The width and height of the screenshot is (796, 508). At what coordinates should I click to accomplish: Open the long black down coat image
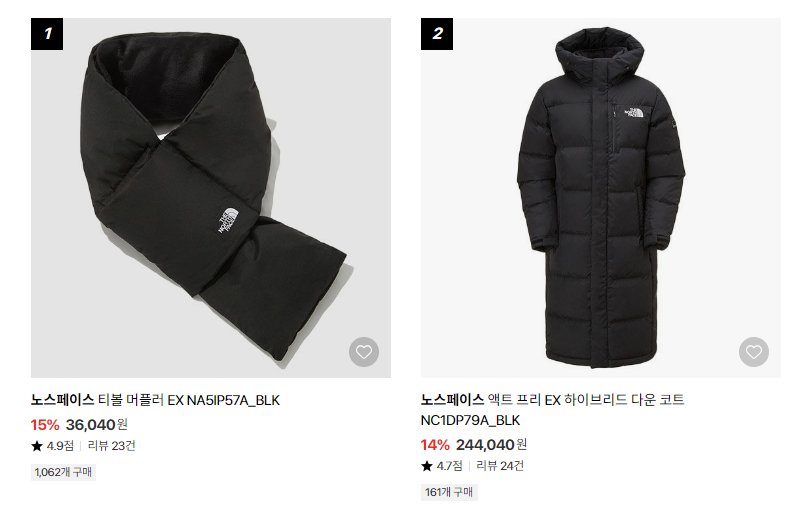(601, 198)
